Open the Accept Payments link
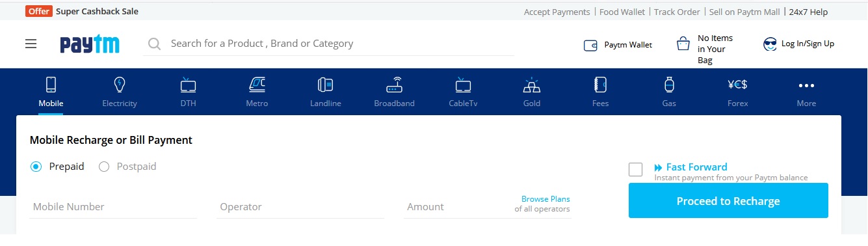 point(557,12)
